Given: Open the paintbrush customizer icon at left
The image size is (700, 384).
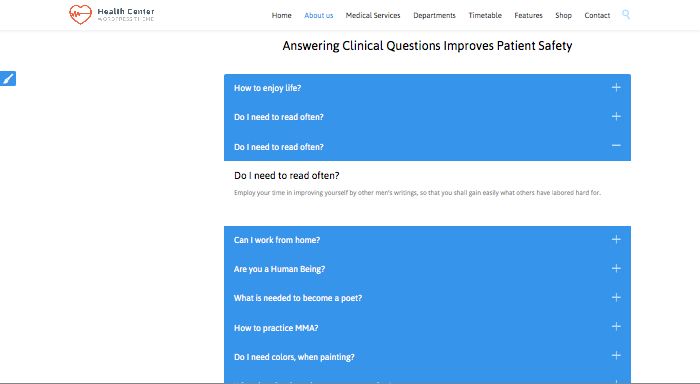Looking at the screenshot, I should tap(8, 79).
